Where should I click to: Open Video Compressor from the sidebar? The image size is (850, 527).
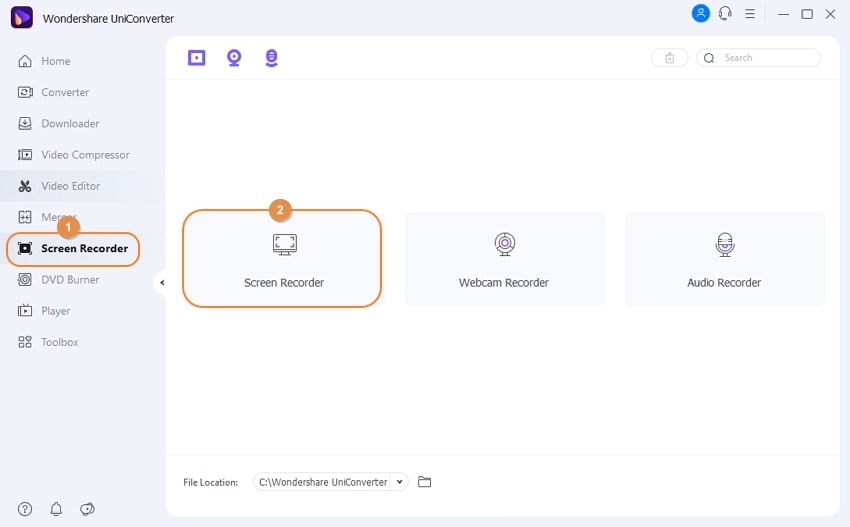tap(85, 155)
